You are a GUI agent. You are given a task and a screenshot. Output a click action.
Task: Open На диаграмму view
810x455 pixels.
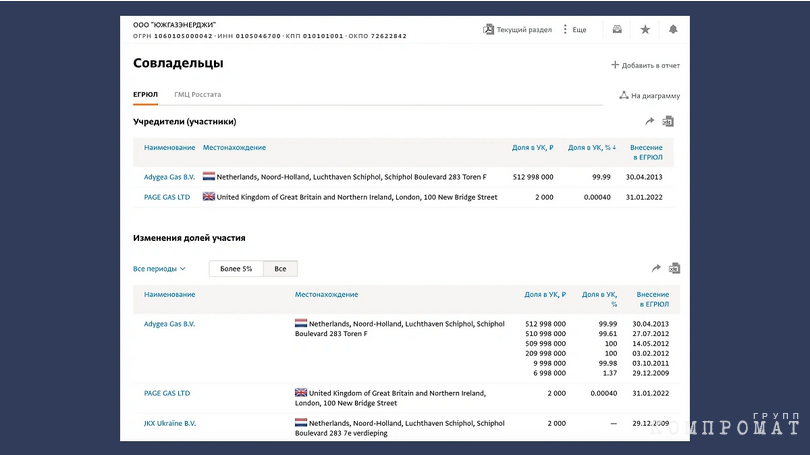649,96
